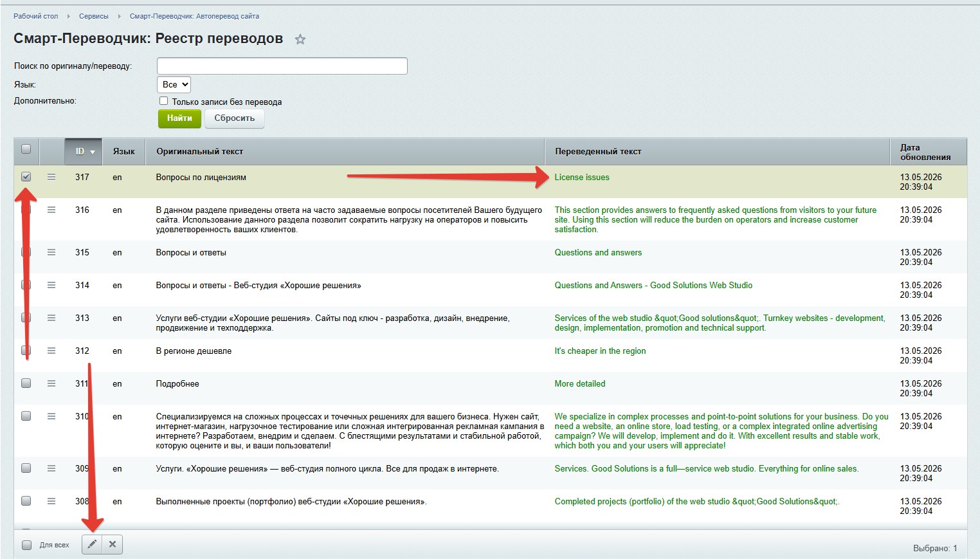Go to 'Рабочий стол' breadcrumb

point(36,16)
